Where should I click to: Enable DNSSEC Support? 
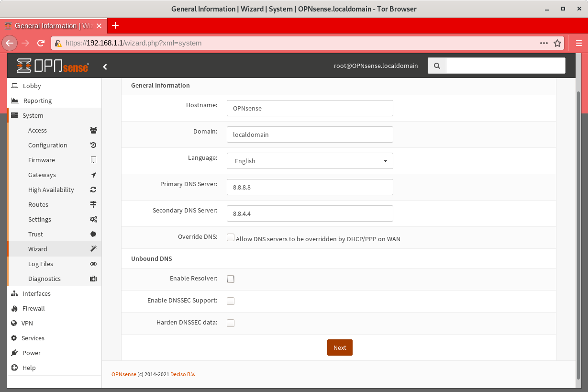tap(231, 301)
